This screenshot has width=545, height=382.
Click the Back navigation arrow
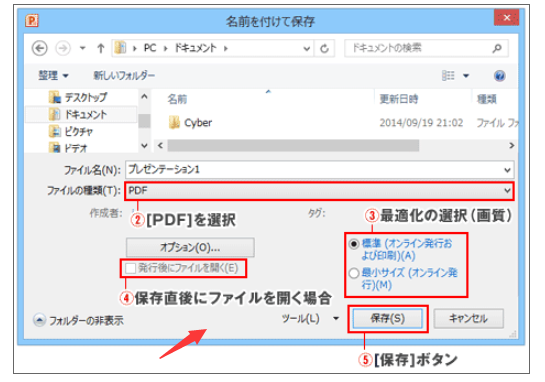pos(40,48)
